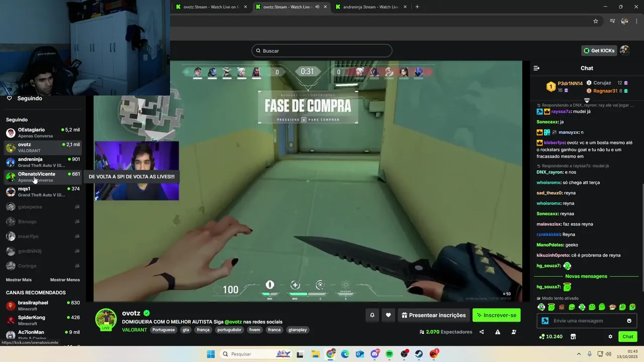The width and height of the screenshot is (644, 362).
Task: Collapse the chat panel using the arrow icon
Action: click(x=536, y=68)
